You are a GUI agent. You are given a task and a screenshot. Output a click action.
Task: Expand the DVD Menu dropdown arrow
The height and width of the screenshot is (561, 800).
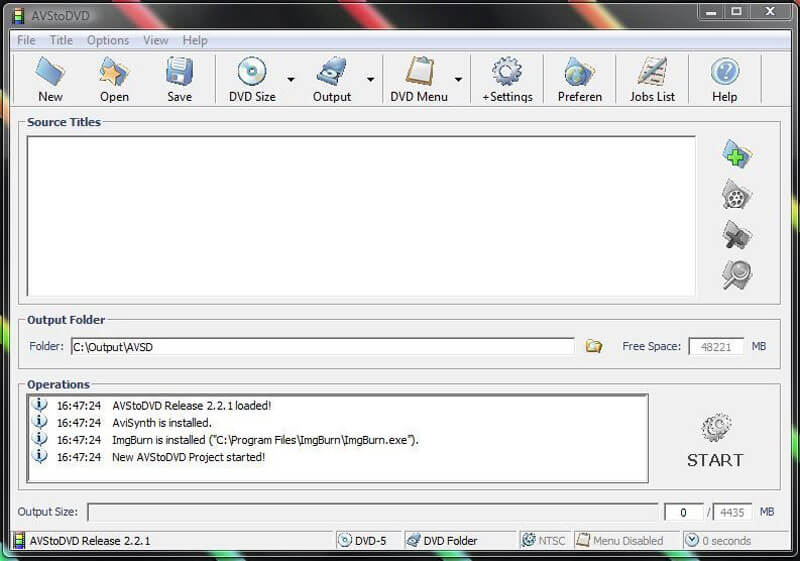(x=458, y=79)
